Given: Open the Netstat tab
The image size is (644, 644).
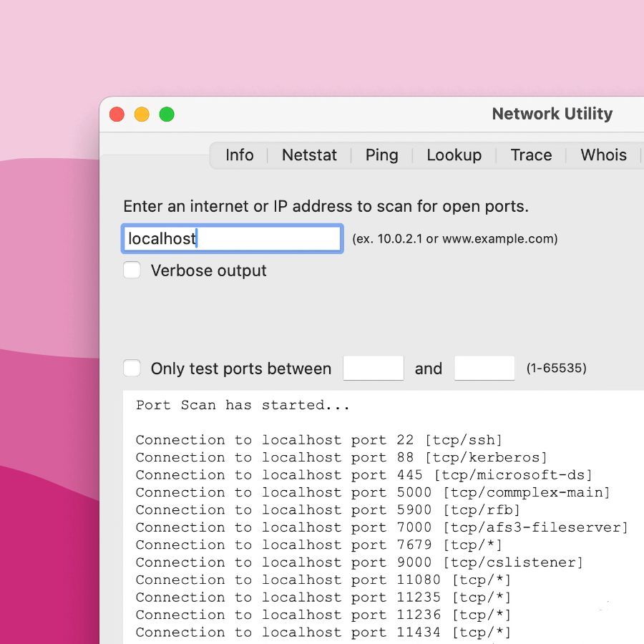Looking at the screenshot, I should pyautogui.click(x=309, y=155).
